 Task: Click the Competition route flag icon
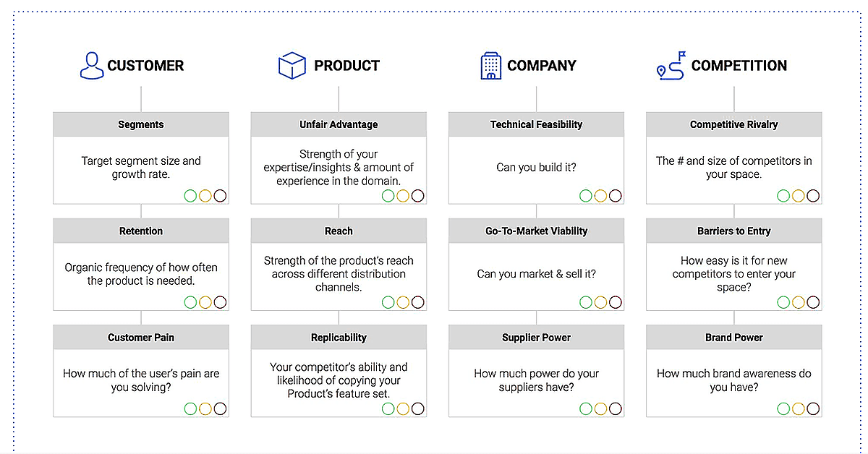[x=671, y=65]
